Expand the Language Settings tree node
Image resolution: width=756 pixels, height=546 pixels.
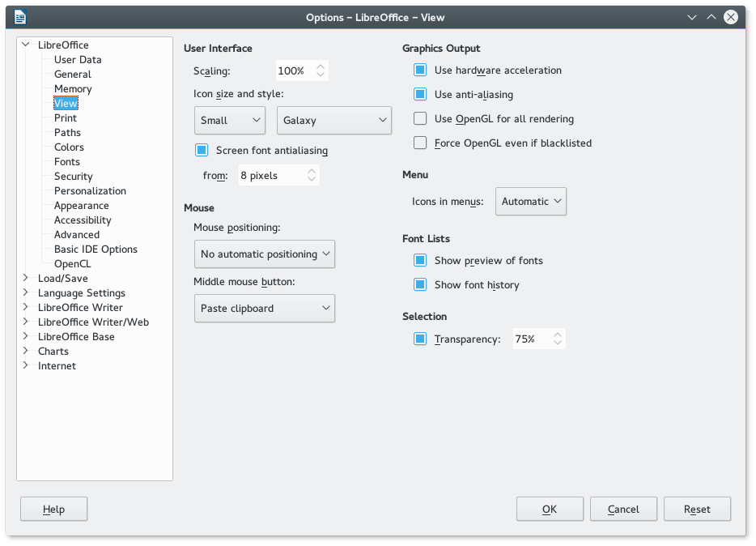tap(26, 292)
